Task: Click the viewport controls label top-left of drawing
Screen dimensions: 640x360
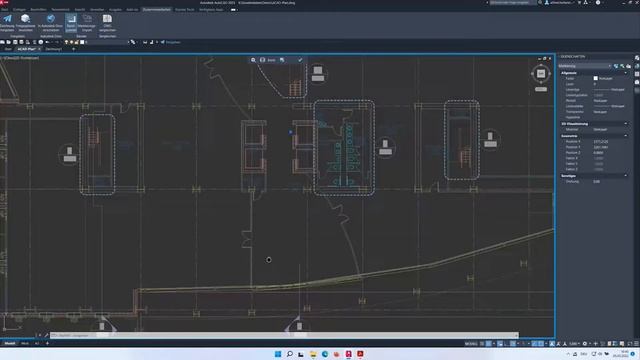Action: tap(20, 58)
